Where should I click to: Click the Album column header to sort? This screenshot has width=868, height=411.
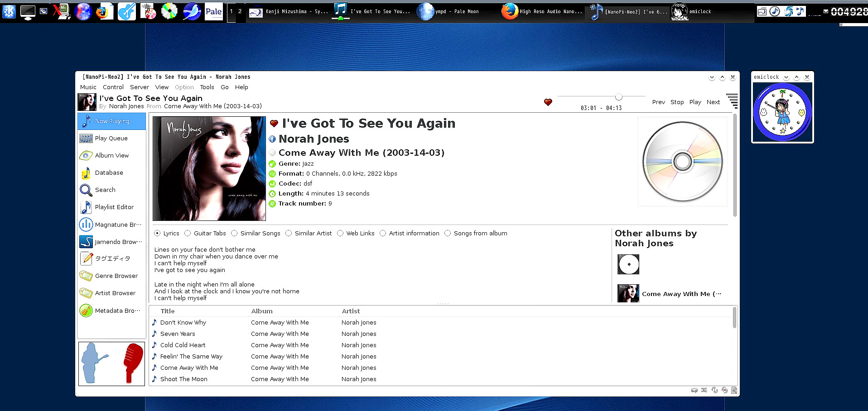[x=262, y=311]
